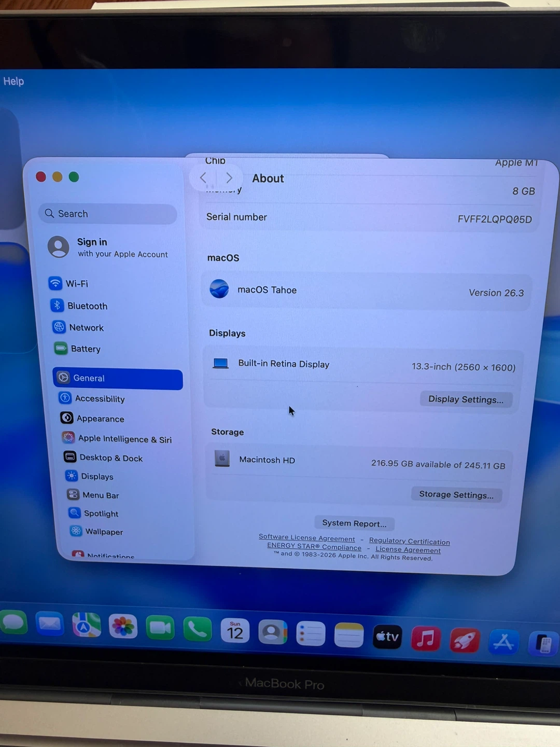
Task: Click the Displays section heading
Action: coord(227,333)
